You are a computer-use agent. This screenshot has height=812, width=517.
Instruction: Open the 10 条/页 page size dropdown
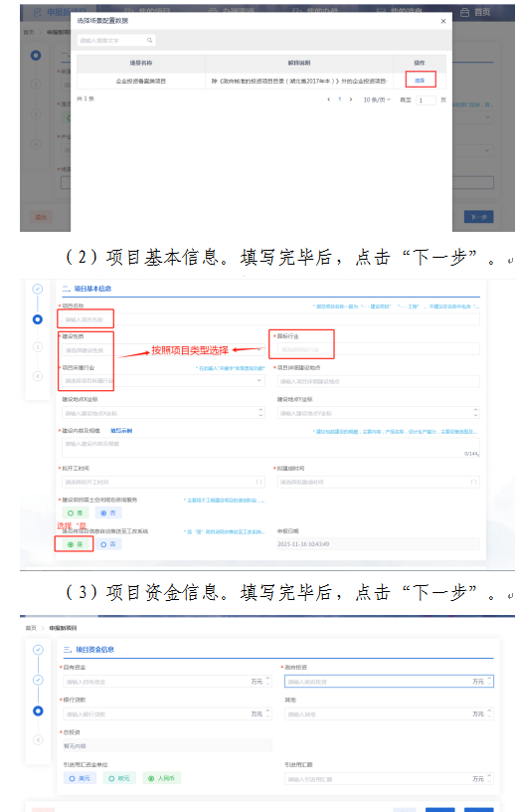click(377, 100)
